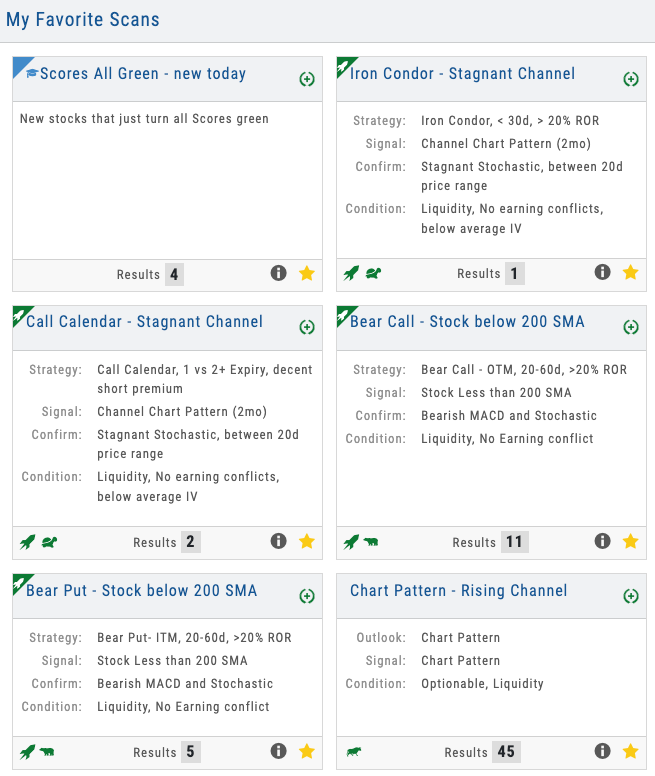Expand Scores All Green scan with plus icon
This screenshot has height=776, width=655.
point(307,79)
